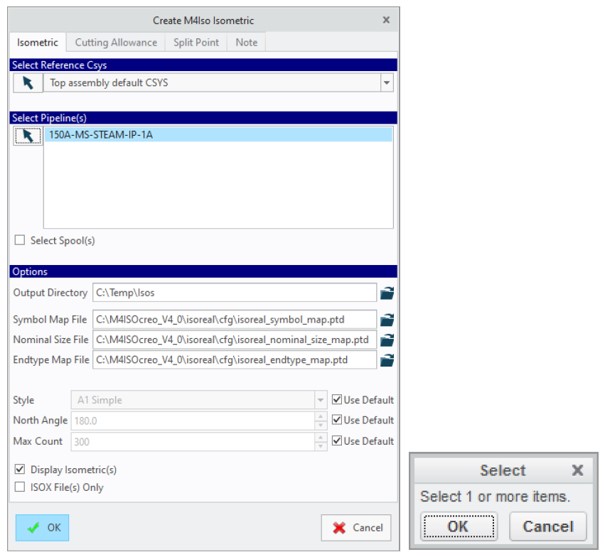This screenshot has width=605, height=557.
Task: Increase Max Count with the up stepper
Action: click(x=320, y=437)
